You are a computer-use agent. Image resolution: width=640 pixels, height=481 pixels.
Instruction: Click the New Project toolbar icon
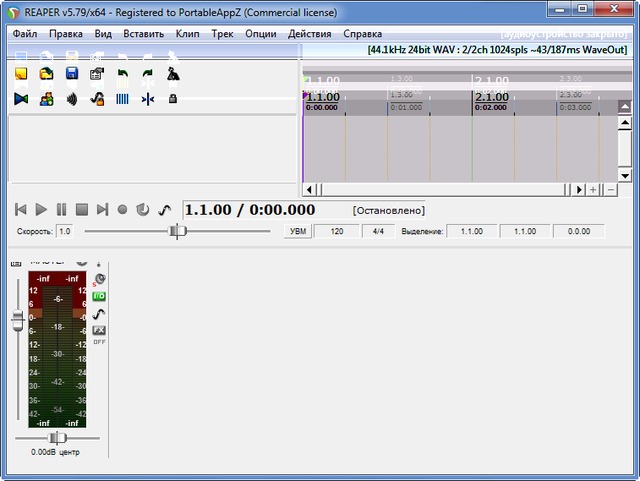(x=21, y=74)
